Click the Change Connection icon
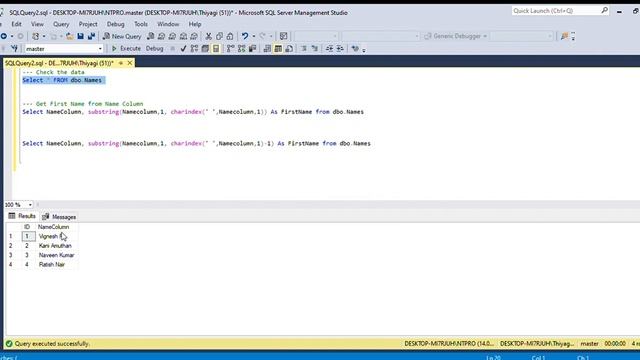The width and height of the screenshot is (640, 360). point(14,49)
